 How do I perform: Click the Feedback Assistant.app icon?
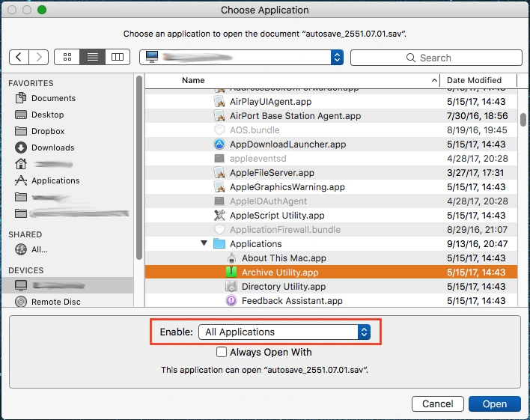(231, 301)
